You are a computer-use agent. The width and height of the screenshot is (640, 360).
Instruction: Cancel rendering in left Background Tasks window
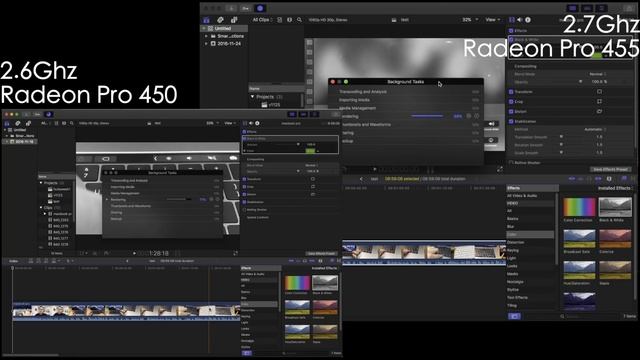coord(217,199)
